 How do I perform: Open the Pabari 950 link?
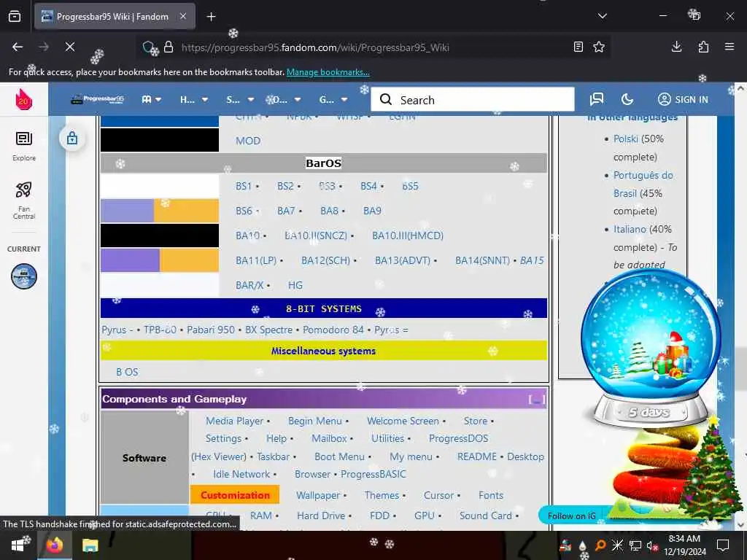[211, 330]
